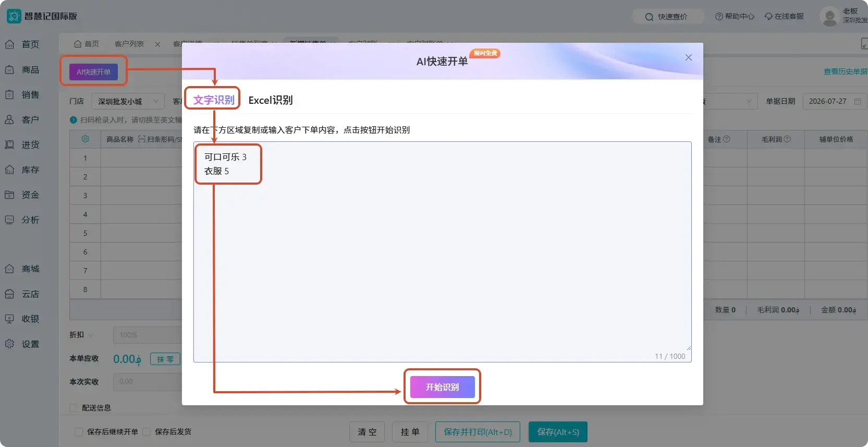This screenshot has width=868, height=447.
Task: Switch to the Excel识别 tab
Action: click(271, 100)
